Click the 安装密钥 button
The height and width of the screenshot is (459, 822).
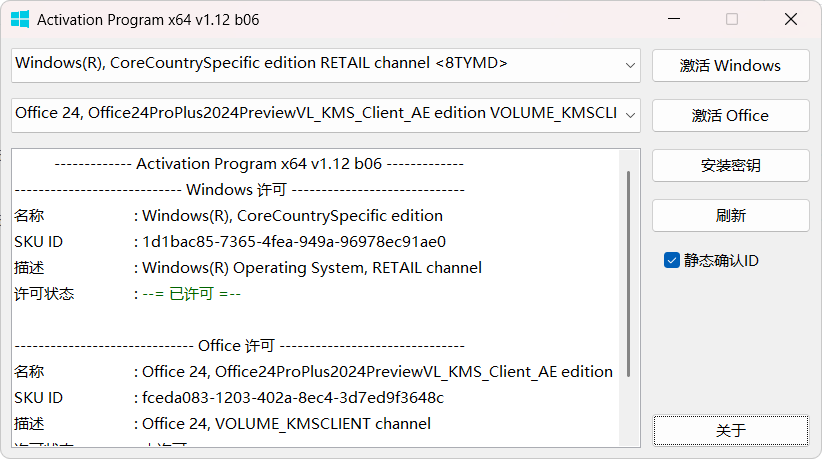tap(730, 166)
